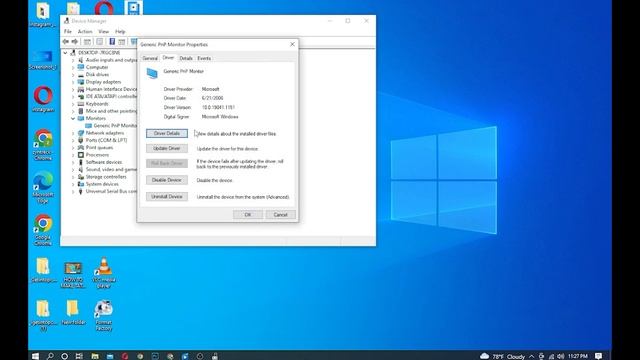
Task: Select the Storage controllers tree row
Action: (102, 177)
